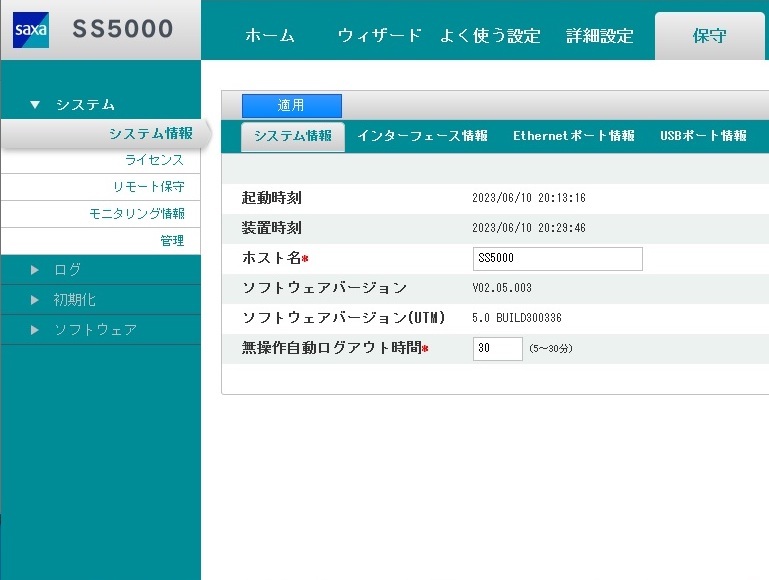Expand the ソフトウェア section arrow
Image resolution: width=769 pixels, height=580 pixels.
(x=35, y=330)
